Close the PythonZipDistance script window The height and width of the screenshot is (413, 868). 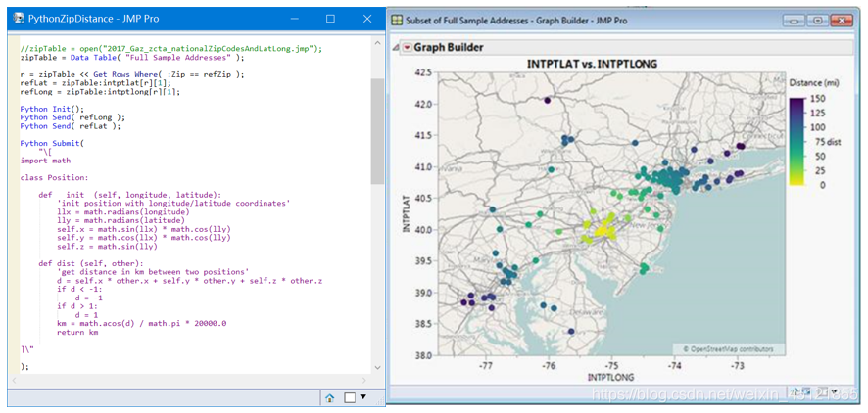pyautogui.click(x=367, y=19)
